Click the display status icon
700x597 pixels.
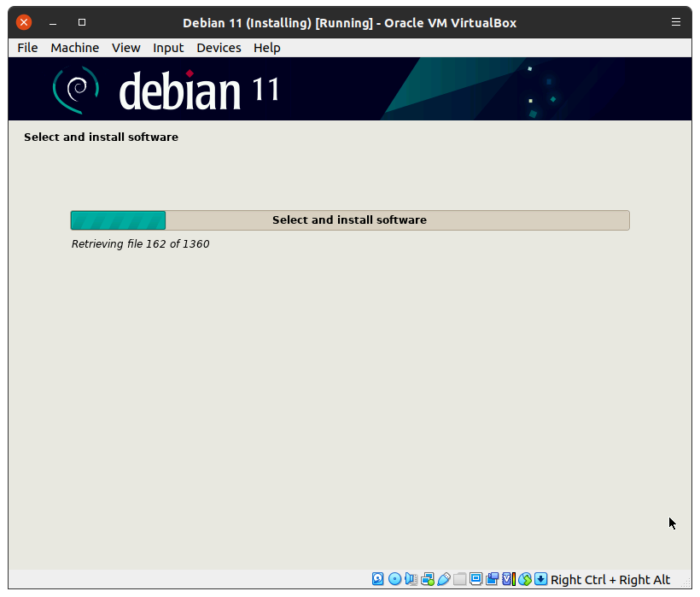475,579
